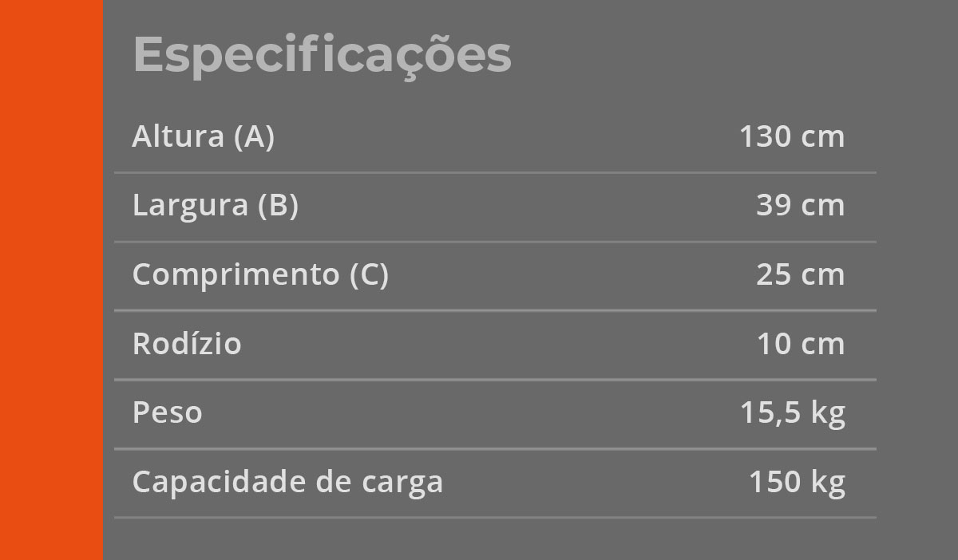
Task: Click the divider line below Altura row
Action: coord(495,172)
